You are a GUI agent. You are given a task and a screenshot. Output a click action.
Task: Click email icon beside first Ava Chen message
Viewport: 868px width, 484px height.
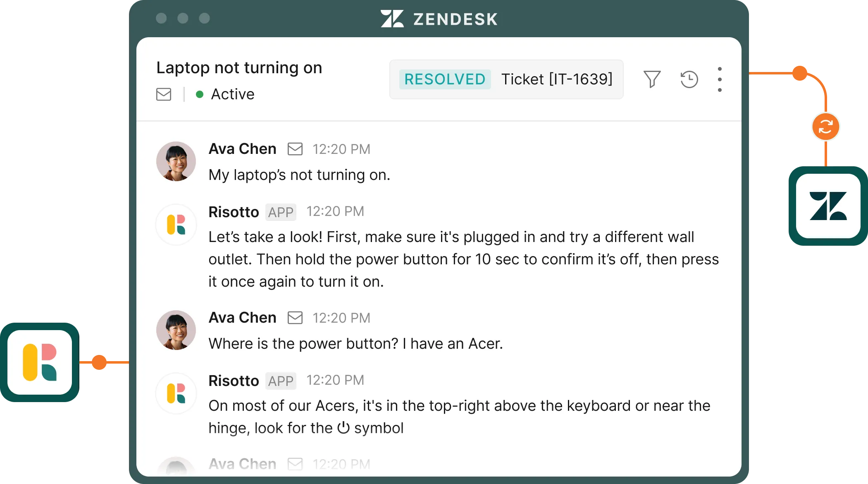[x=295, y=149]
